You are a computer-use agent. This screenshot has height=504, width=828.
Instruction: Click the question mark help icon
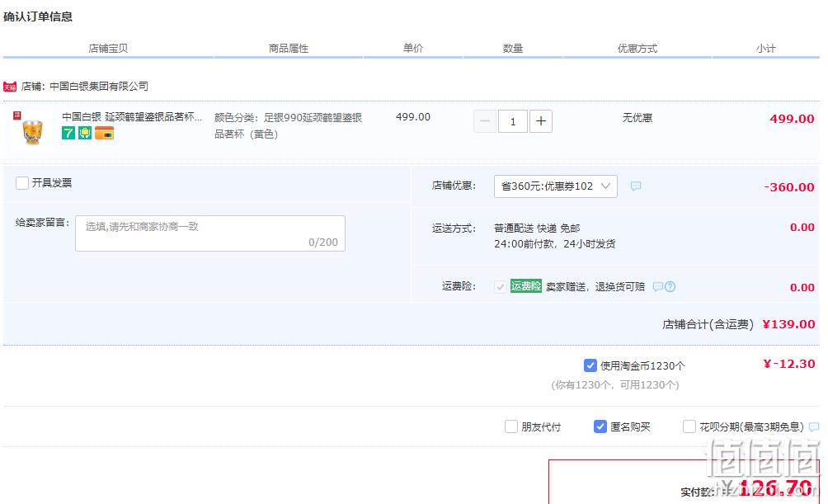670,287
